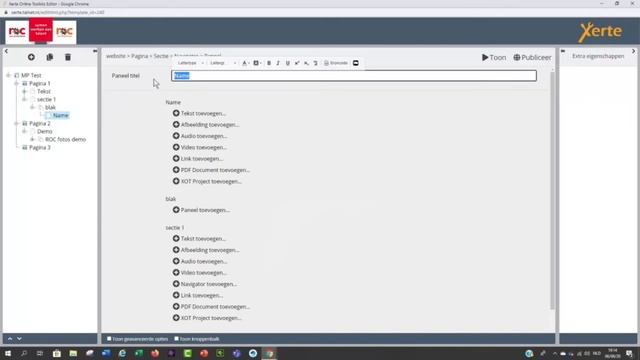Add text to Name panel via plus icon
This screenshot has height=360, width=640.
point(176,113)
